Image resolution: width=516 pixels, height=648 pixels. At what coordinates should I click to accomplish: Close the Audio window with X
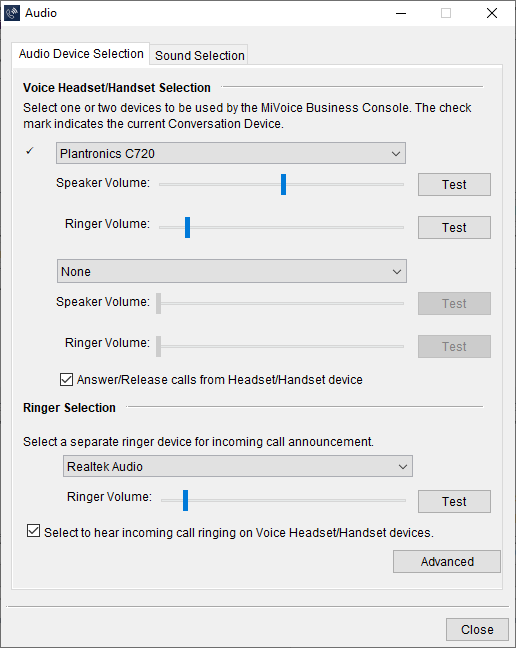pos(492,13)
